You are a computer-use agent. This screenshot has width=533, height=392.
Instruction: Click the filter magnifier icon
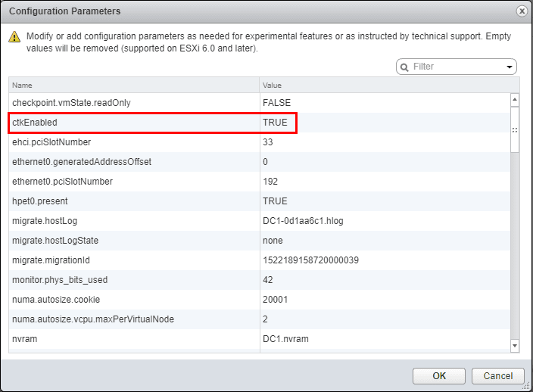pyautogui.click(x=404, y=67)
